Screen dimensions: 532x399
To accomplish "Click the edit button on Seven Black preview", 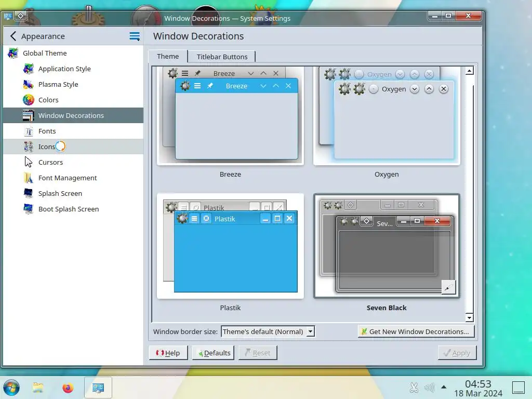I will coord(448,288).
